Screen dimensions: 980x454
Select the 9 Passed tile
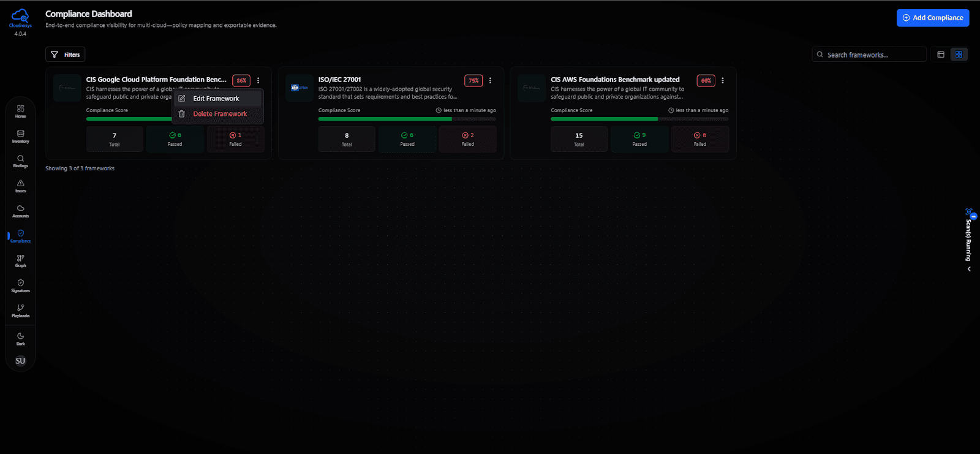point(639,139)
